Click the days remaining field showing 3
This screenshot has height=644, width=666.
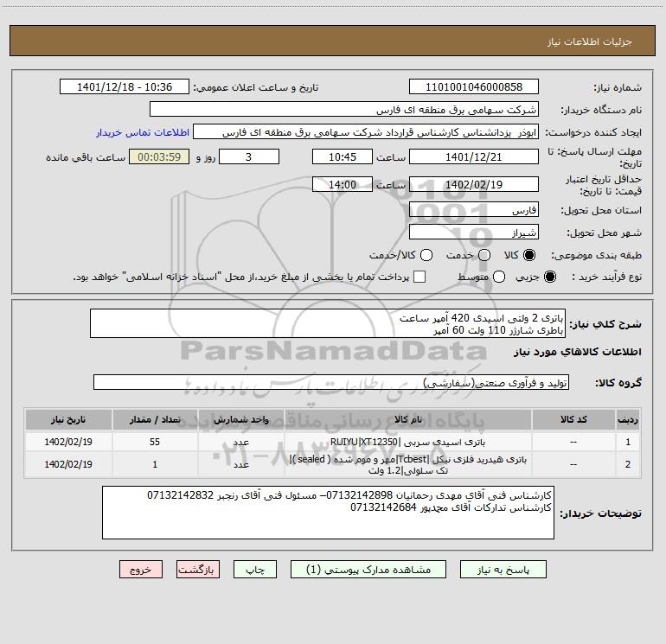(x=249, y=156)
